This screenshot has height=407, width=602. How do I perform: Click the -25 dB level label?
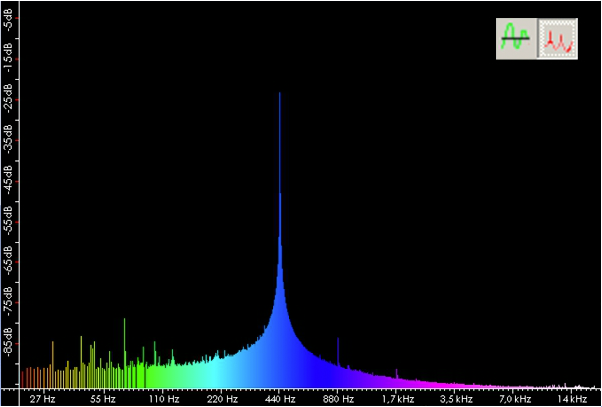click(8, 102)
